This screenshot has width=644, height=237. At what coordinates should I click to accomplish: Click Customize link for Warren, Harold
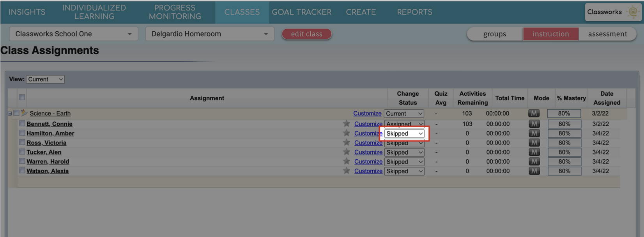tap(368, 161)
